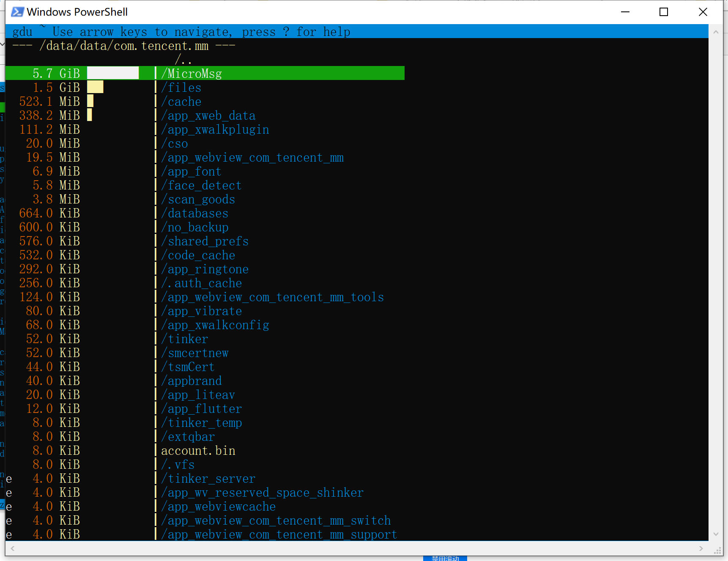Select the /tsmCert entry

point(188,367)
